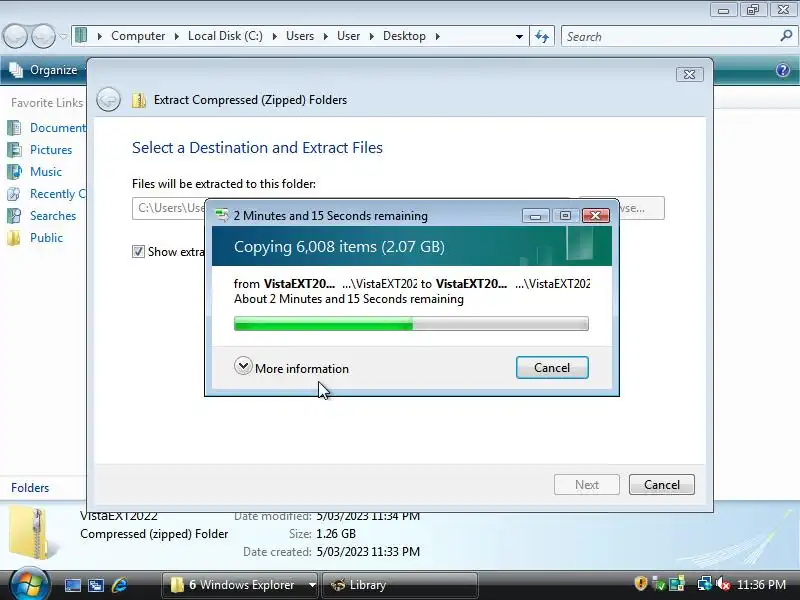Click the search magnifier icon
The height and width of the screenshot is (600, 800).
[786, 36]
